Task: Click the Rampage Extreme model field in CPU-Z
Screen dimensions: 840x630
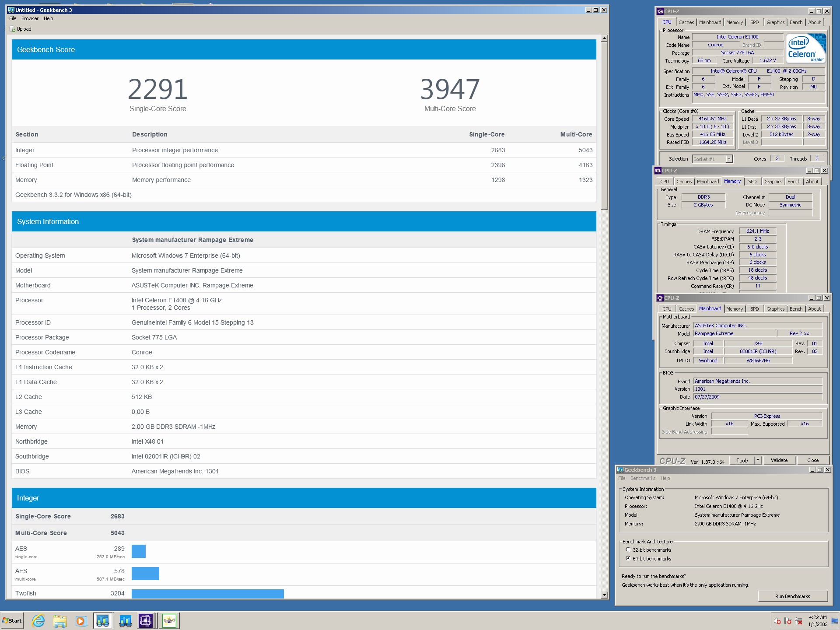Action: (x=734, y=333)
